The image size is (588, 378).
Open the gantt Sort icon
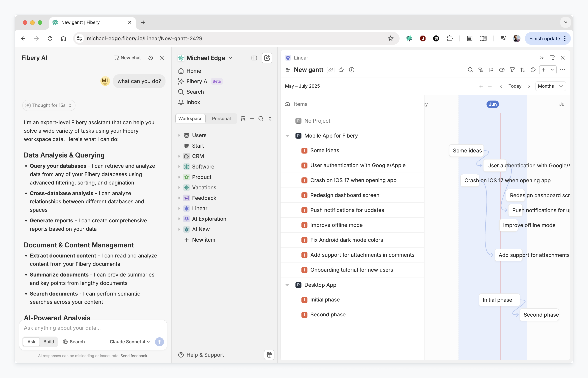[523, 70]
